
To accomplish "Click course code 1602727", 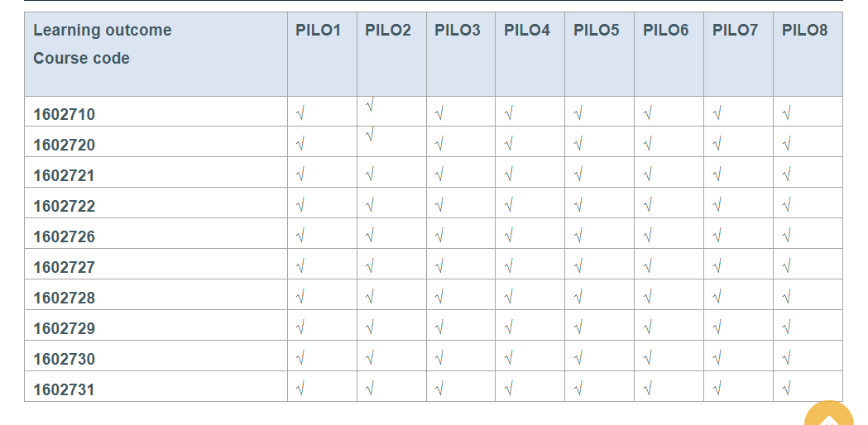I will pyautogui.click(x=64, y=268).
